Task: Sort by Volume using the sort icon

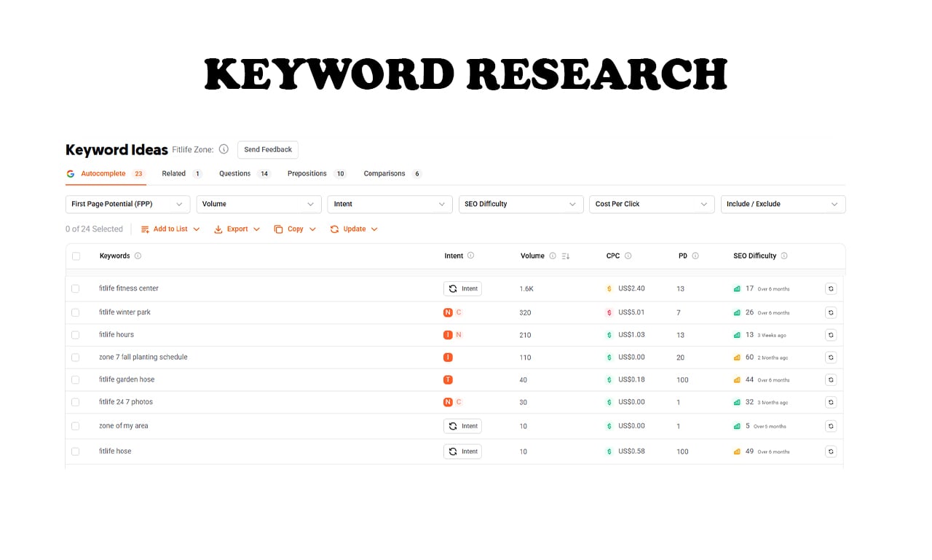Action: 566,256
